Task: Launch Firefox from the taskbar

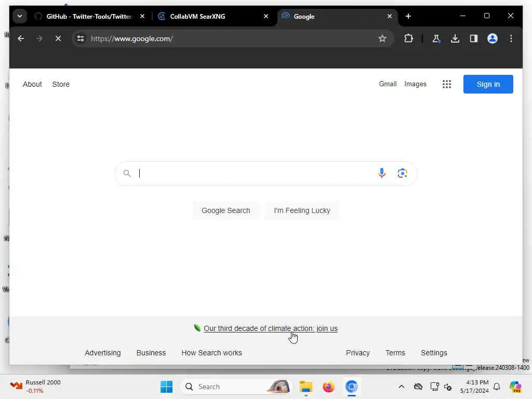Action: [x=328, y=387]
